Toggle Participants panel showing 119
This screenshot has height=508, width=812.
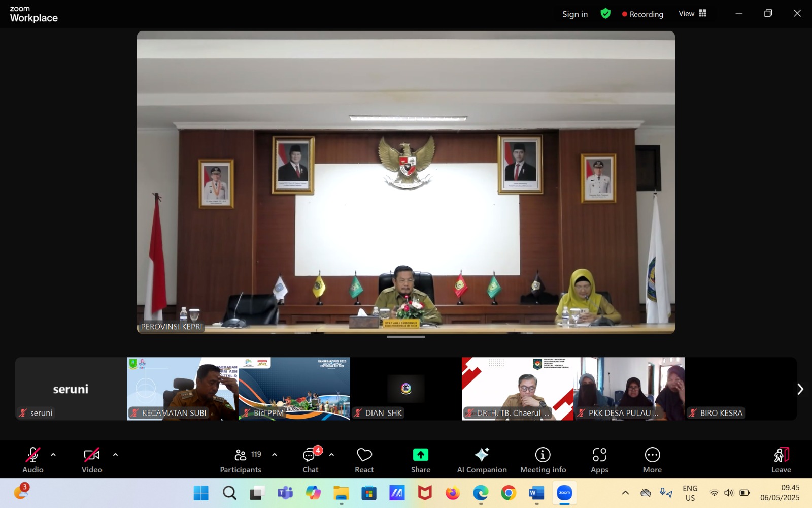[241, 455]
